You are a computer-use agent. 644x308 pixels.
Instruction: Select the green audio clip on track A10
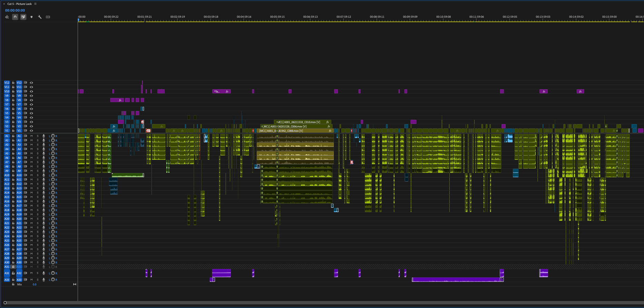click(x=128, y=175)
